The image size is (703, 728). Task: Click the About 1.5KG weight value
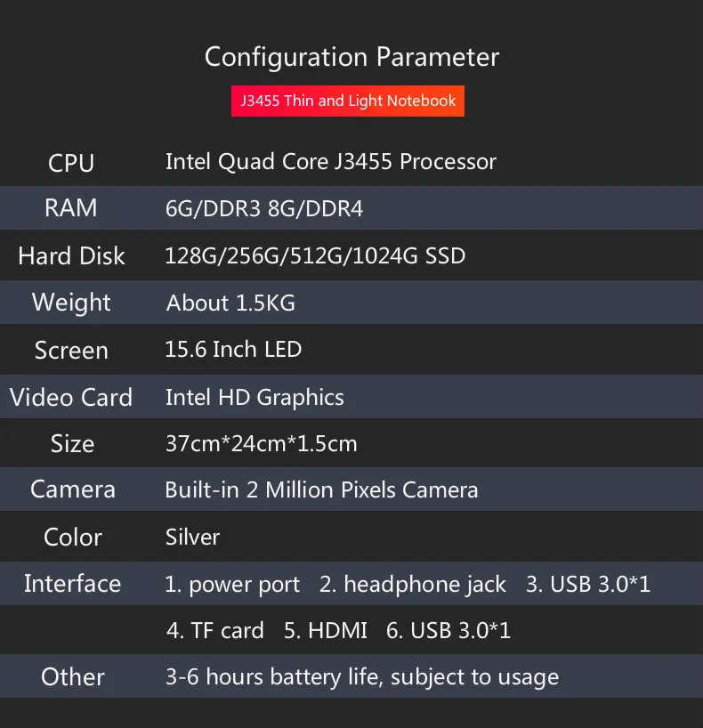point(230,303)
